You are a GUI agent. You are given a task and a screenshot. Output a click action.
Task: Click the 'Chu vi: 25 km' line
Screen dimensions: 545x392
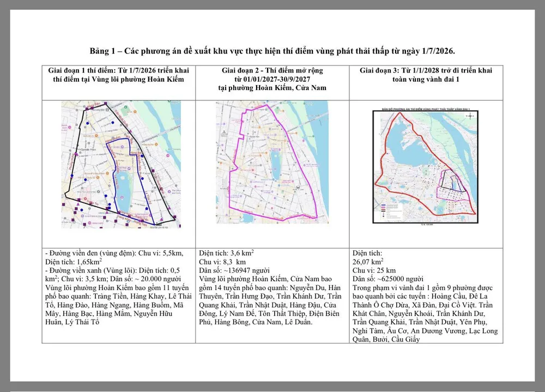[x=373, y=270]
